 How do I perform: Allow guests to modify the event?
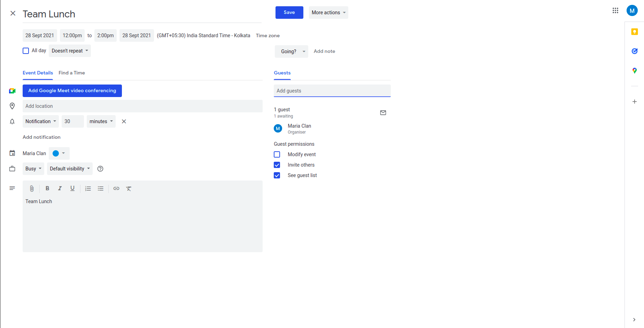(277, 154)
